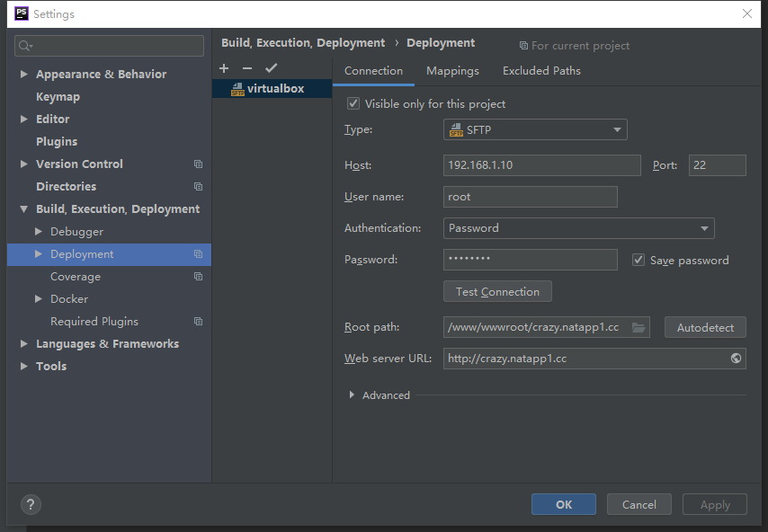Open help with question mark button
The image size is (768, 532).
click(x=31, y=505)
